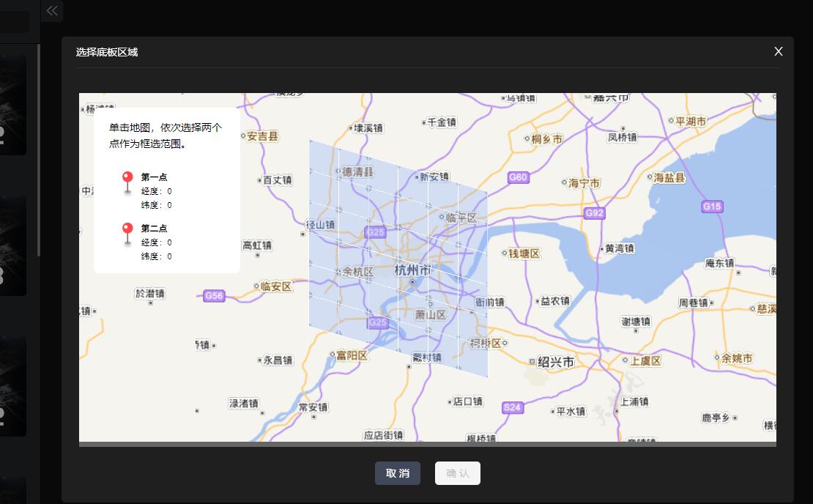Click the first point red pin icon

click(x=127, y=182)
